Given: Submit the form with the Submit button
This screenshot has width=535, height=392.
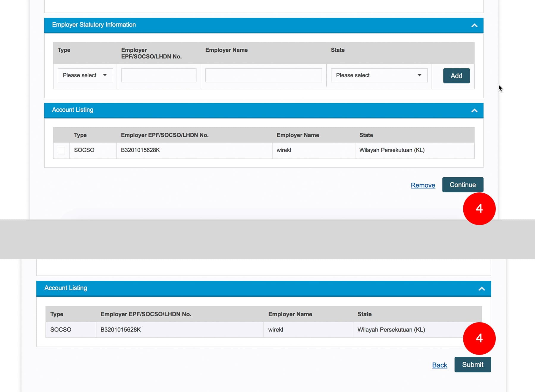Looking at the screenshot, I should click(472, 365).
